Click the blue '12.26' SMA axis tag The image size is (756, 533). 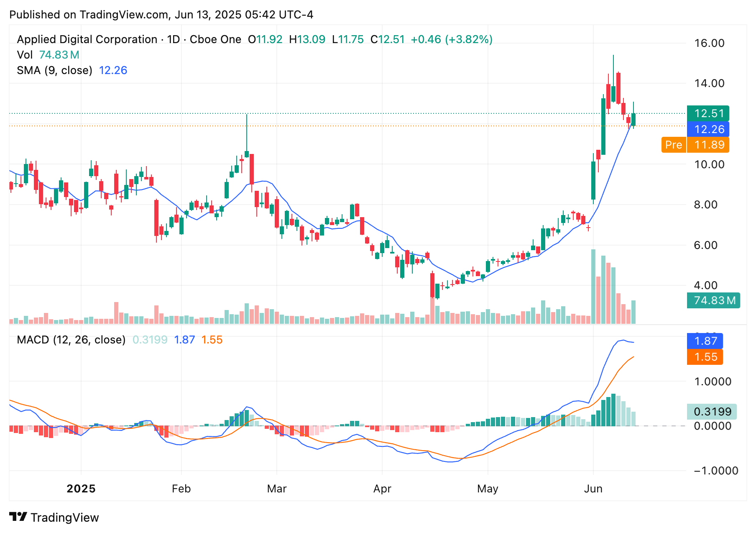pos(708,129)
